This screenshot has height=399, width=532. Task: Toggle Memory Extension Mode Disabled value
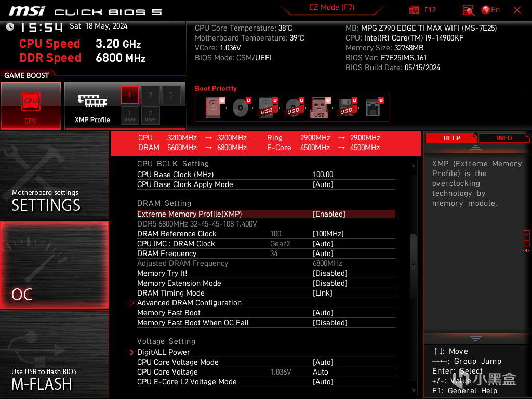(x=330, y=283)
